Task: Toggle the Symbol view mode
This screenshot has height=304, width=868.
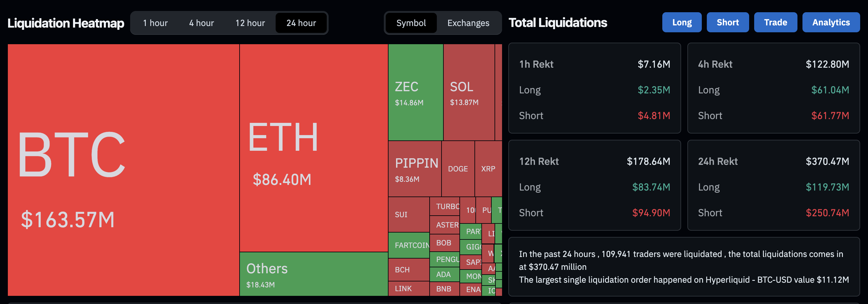Action: (x=411, y=23)
